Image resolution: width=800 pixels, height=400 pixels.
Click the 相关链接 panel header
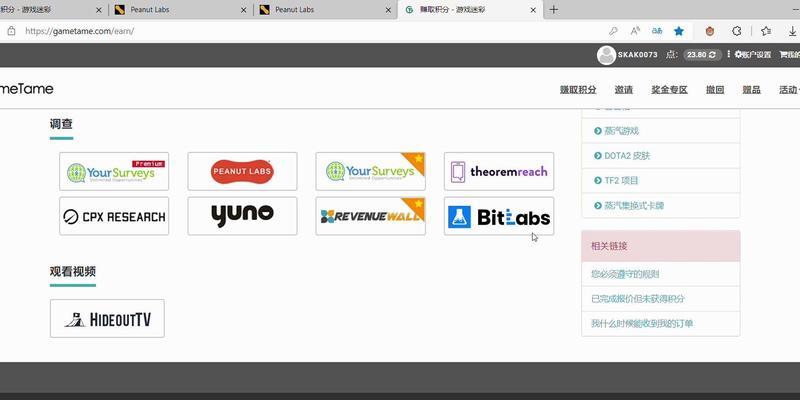(x=661, y=246)
